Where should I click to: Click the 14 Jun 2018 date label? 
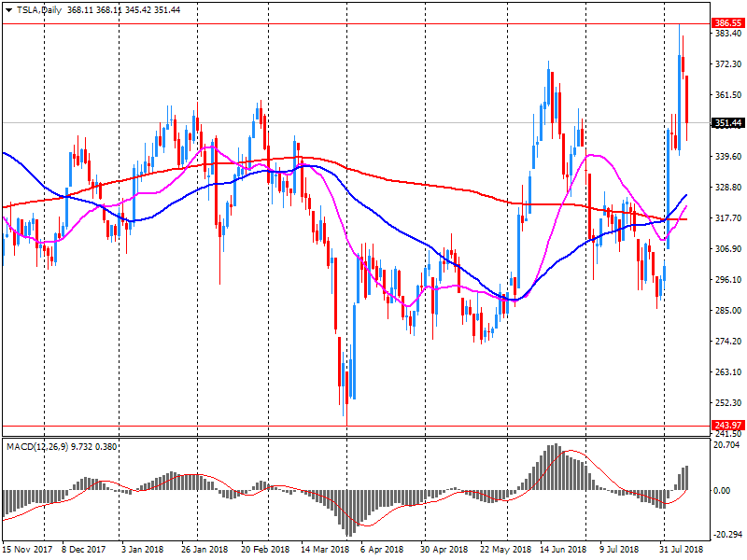point(563,550)
